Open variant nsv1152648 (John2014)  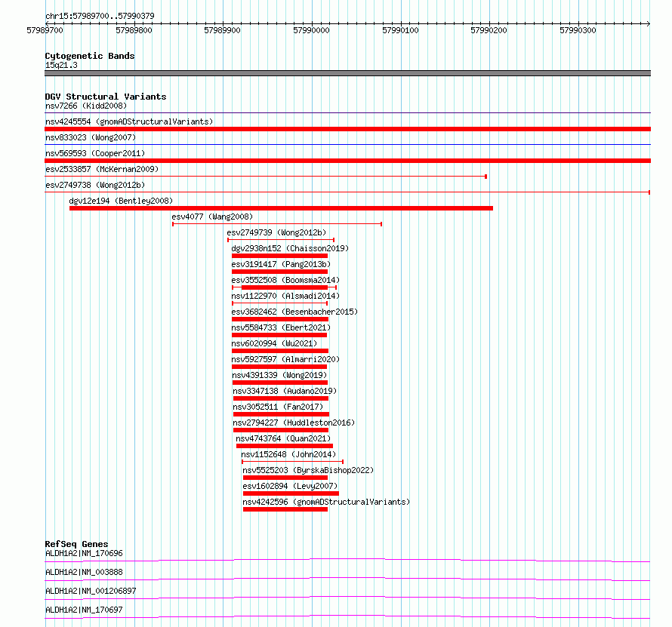coord(288,454)
